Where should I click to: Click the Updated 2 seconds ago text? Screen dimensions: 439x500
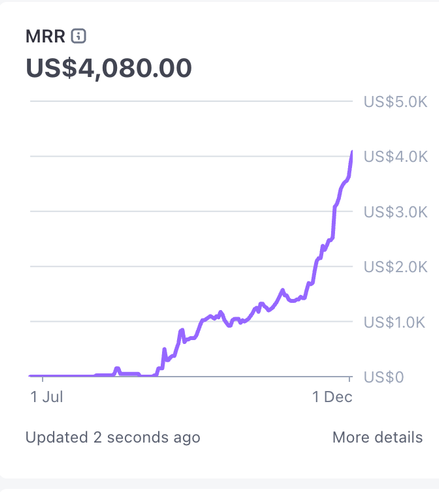(x=113, y=437)
